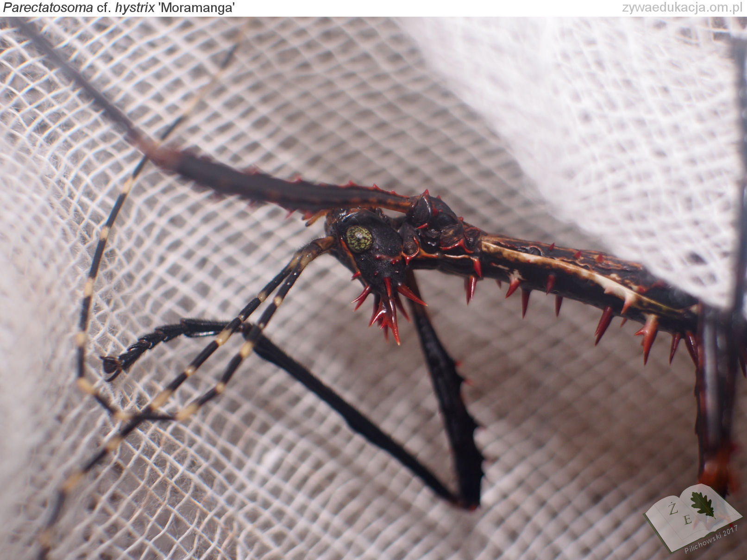This screenshot has height=560, width=747.
Task: Select the word hystrix in the caption
Action: (x=135, y=8)
